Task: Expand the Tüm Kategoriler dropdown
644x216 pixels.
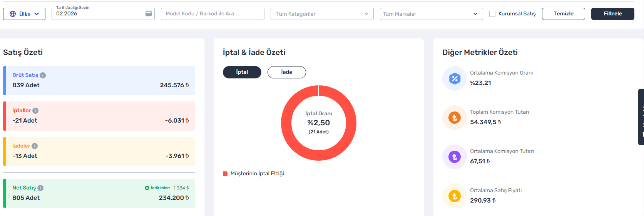Action: tap(322, 14)
